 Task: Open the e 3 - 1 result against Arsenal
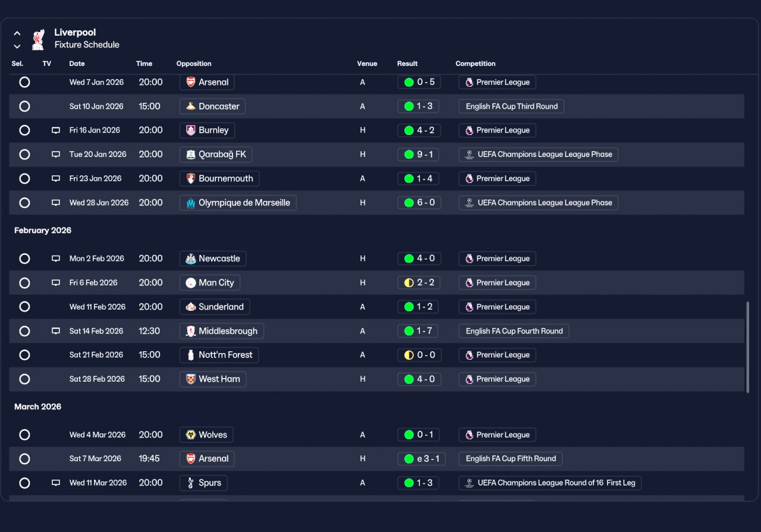click(422, 459)
